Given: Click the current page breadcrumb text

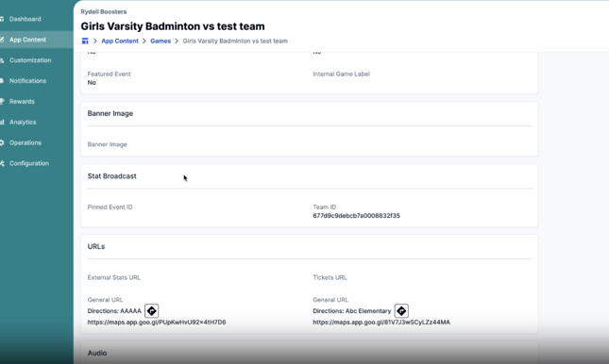Looking at the screenshot, I should (x=235, y=41).
